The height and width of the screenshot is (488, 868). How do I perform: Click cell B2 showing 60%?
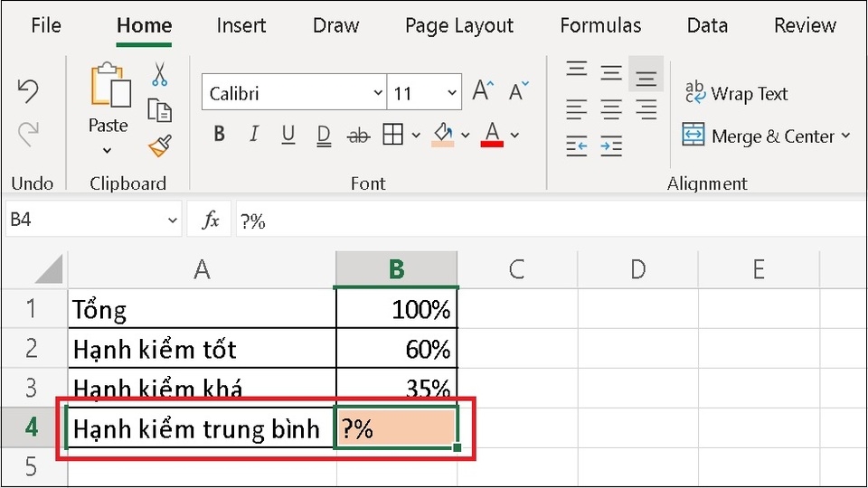[x=396, y=348]
